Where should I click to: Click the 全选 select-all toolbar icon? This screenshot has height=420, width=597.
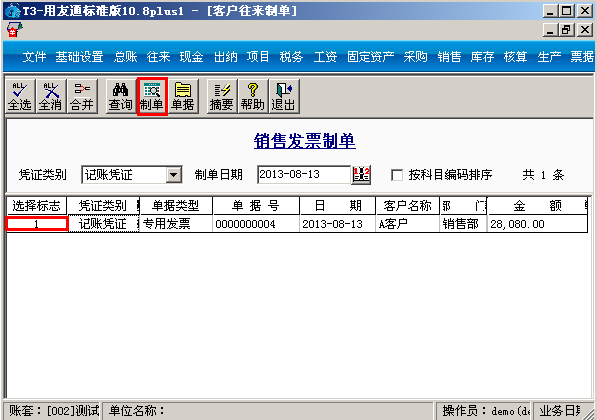[20, 96]
